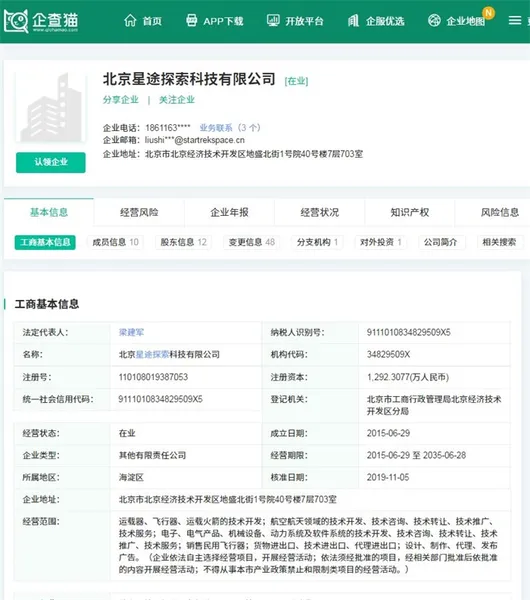This screenshot has height=600, width=530.
Task: Switch to the 经营状况 tab
Action: [x=320, y=212]
